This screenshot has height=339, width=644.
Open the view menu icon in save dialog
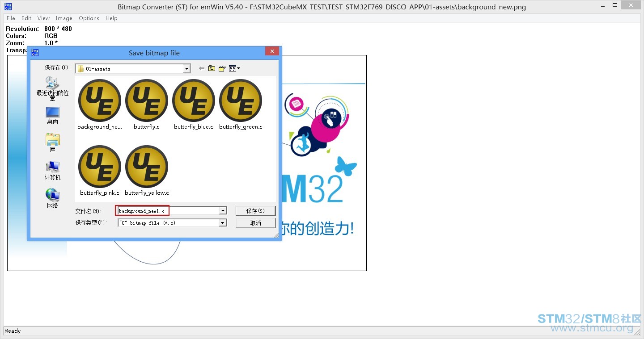point(234,68)
